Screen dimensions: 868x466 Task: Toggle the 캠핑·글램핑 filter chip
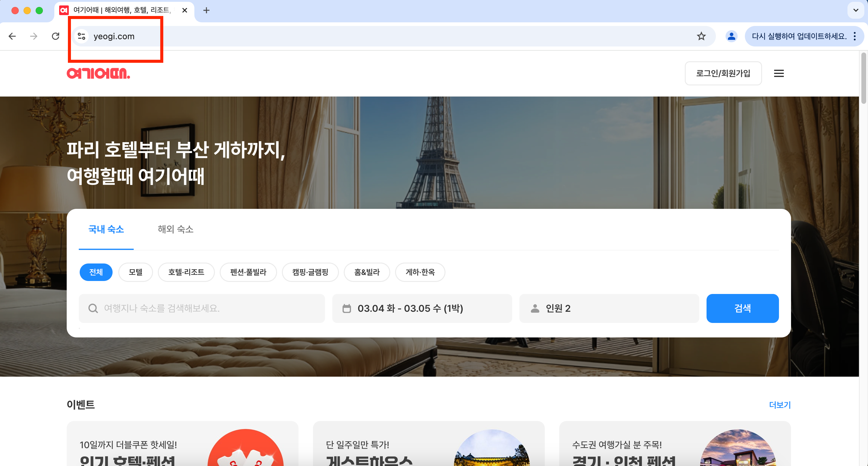(x=310, y=272)
